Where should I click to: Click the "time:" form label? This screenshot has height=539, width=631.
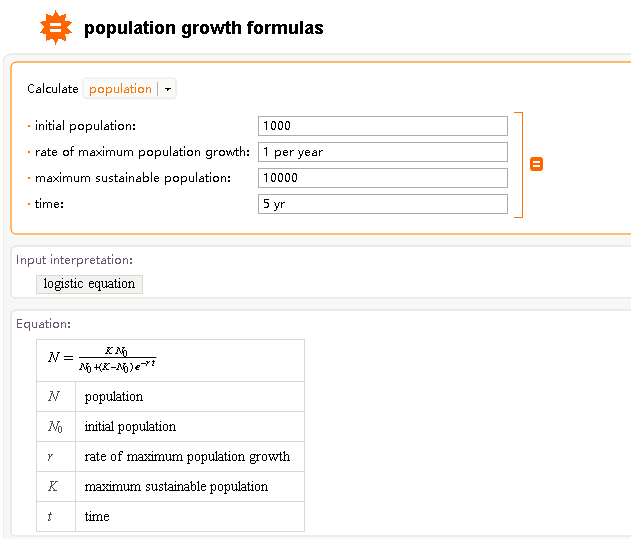[50, 204]
